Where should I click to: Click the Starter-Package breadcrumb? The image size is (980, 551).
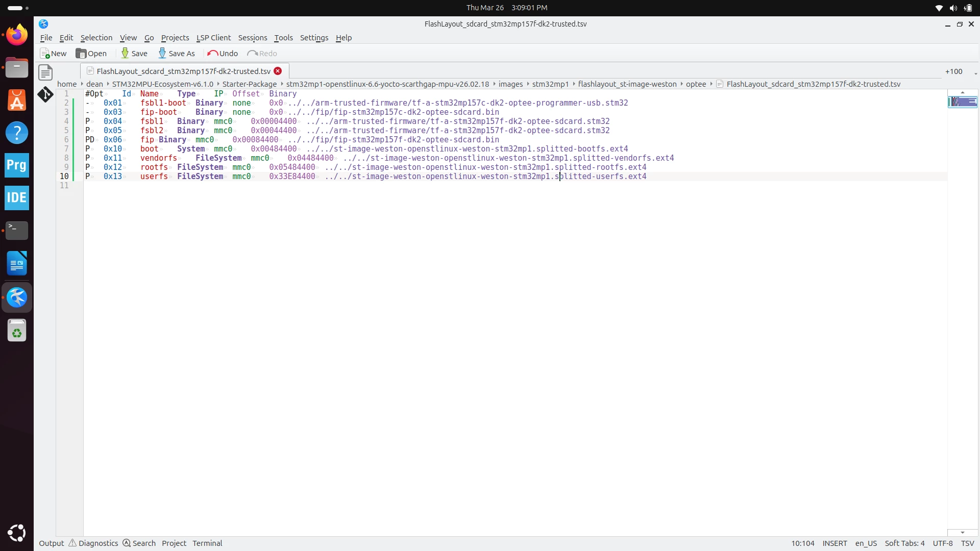250,84
